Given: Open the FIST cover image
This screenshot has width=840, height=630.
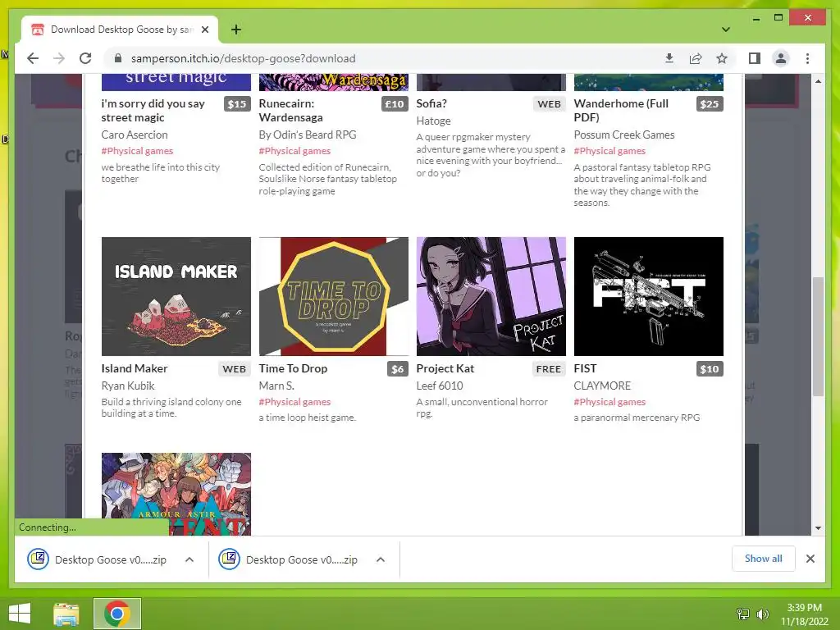Looking at the screenshot, I should coord(648,296).
